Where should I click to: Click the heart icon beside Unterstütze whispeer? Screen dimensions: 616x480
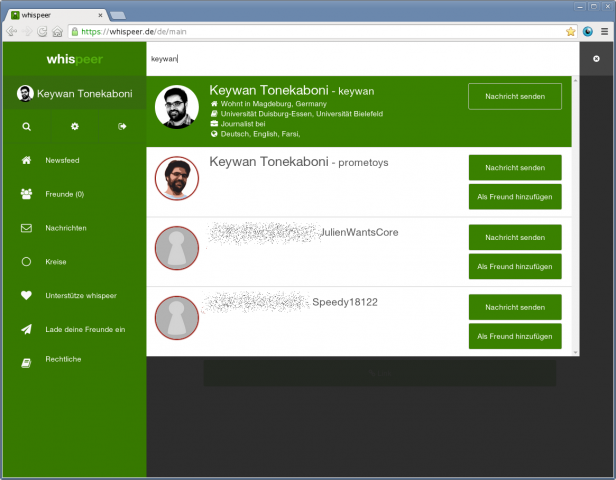coord(26,295)
